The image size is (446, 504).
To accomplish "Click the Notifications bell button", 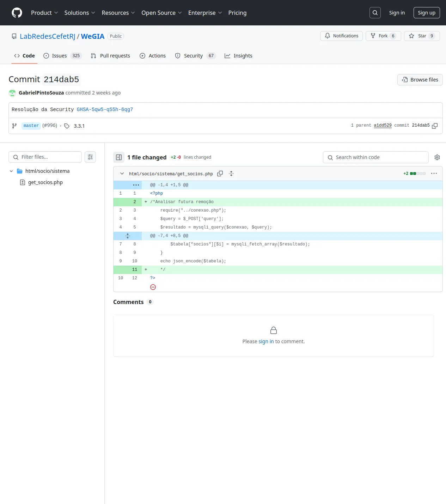I will tap(341, 36).
